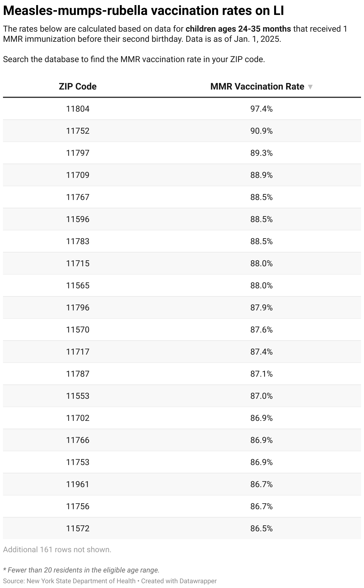Image resolution: width=364 pixels, height=588 pixels.
Task: Click the 88.9% rate for 11709
Action: click(262, 175)
